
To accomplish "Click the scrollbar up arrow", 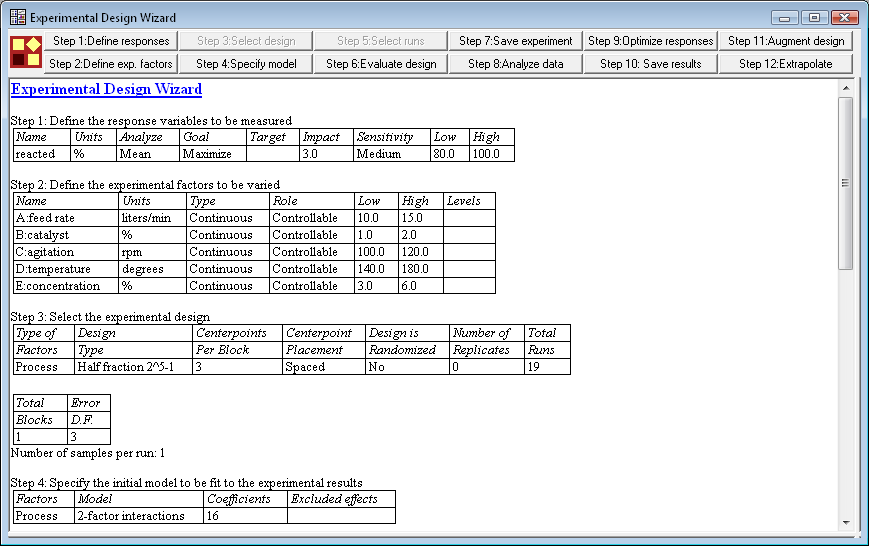I will (x=845, y=88).
